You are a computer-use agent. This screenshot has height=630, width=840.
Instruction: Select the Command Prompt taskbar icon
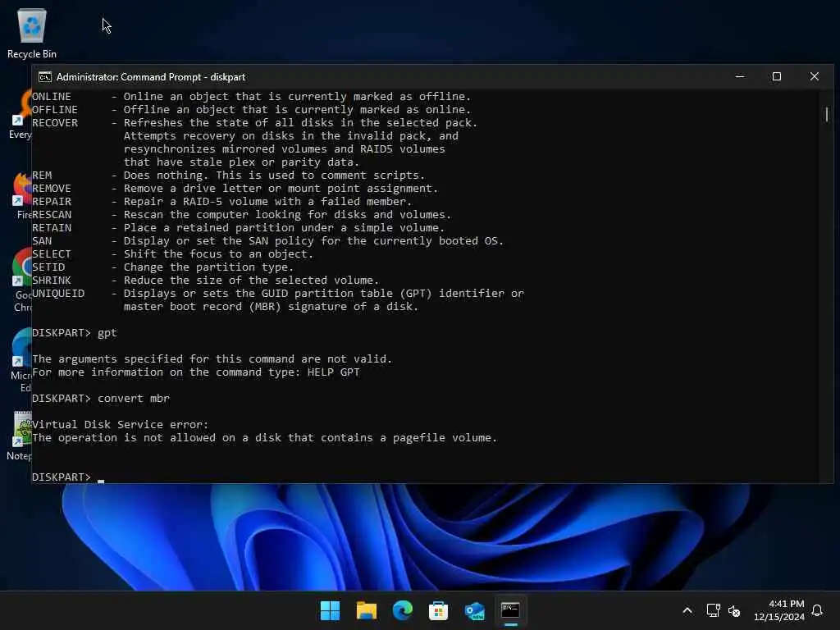(510, 610)
